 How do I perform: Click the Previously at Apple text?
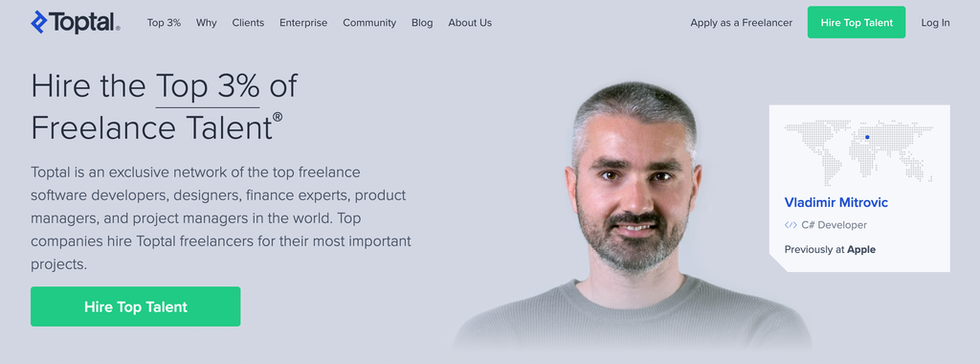point(830,250)
